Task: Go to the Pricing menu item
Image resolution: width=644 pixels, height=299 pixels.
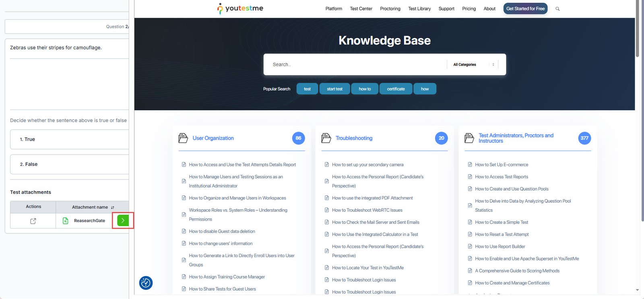Action: 469,9
